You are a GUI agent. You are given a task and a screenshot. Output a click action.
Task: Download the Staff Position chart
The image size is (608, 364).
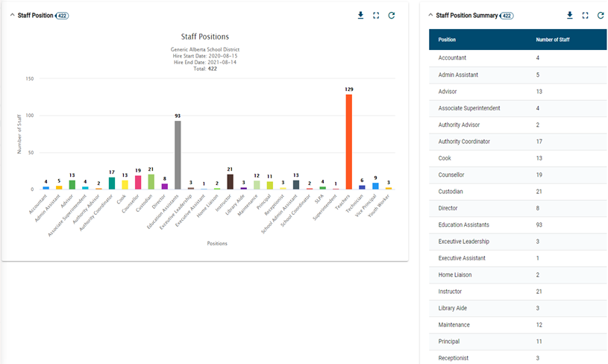360,15
